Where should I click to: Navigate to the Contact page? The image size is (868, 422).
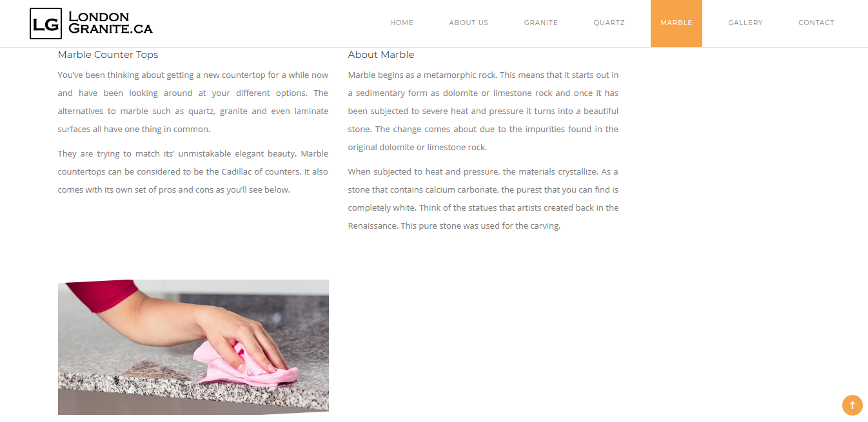816,23
